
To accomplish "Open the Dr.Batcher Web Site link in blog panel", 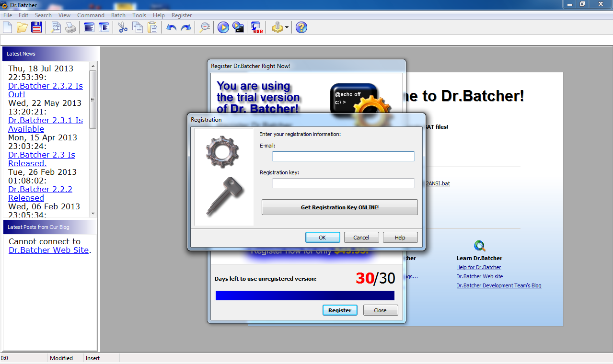I will click(49, 250).
